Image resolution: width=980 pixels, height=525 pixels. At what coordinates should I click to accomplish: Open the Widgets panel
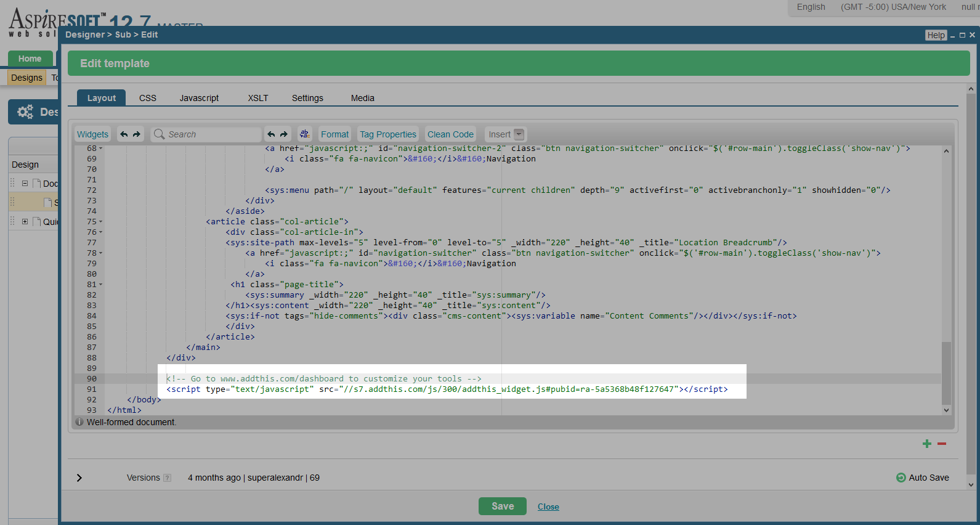pos(92,134)
